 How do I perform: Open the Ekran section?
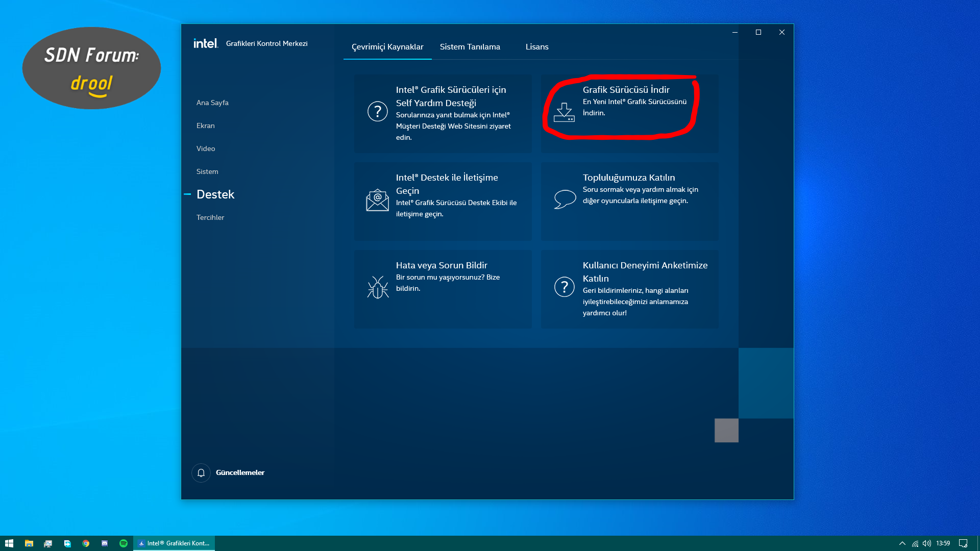[206, 126]
